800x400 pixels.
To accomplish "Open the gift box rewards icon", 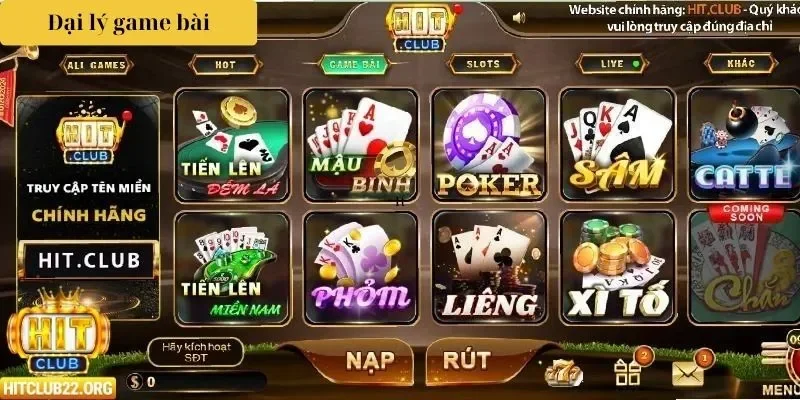I will [629, 371].
